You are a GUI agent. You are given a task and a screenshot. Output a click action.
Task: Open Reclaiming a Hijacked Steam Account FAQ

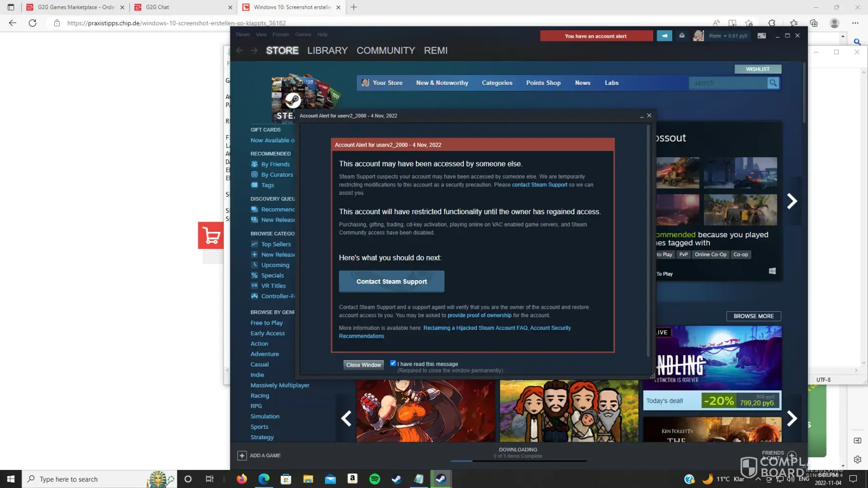tap(475, 328)
